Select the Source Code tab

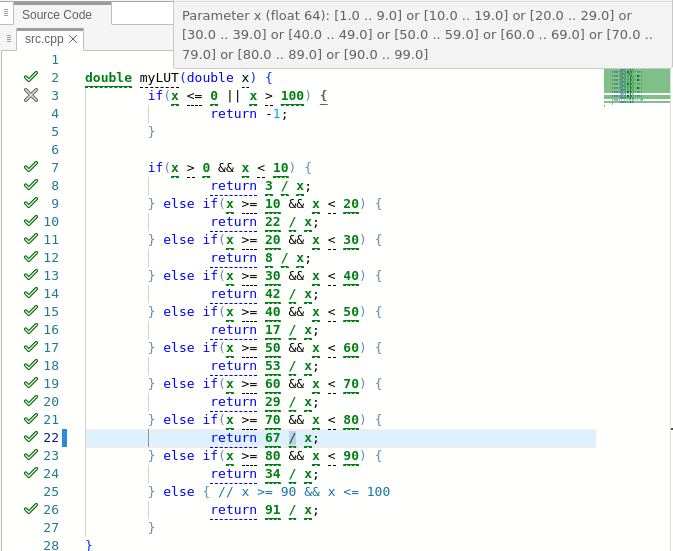coord(57,15)
